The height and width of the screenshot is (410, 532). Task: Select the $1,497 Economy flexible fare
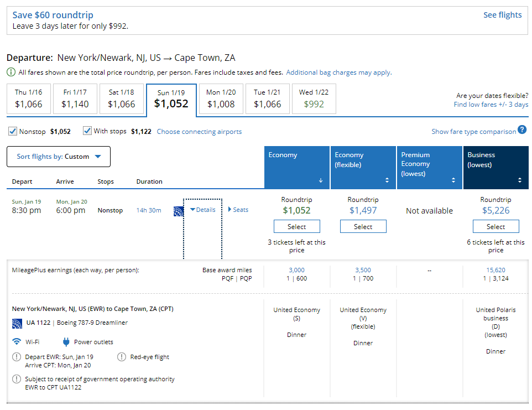click(363, 226)
